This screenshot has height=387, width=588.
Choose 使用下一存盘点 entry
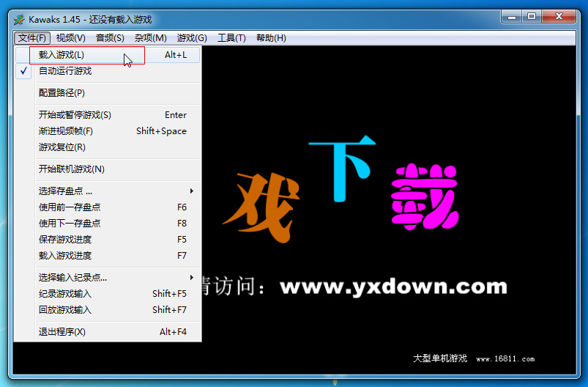click(x=108, y=224)
